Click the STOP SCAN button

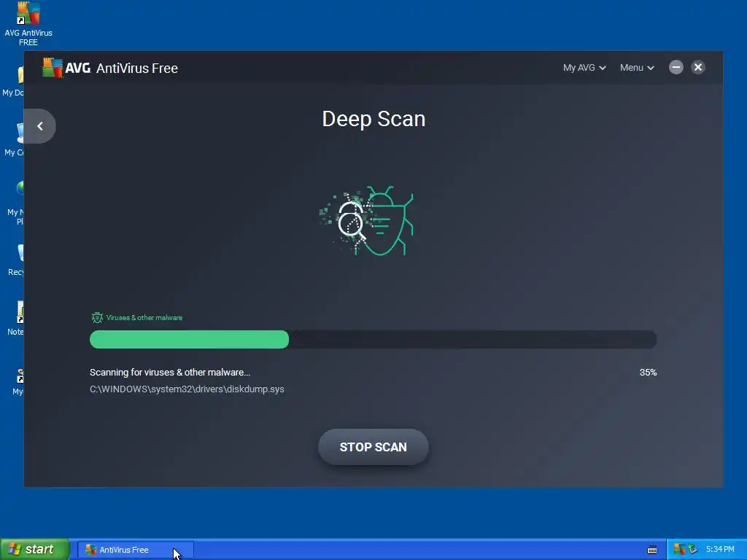tap(373, 447)
